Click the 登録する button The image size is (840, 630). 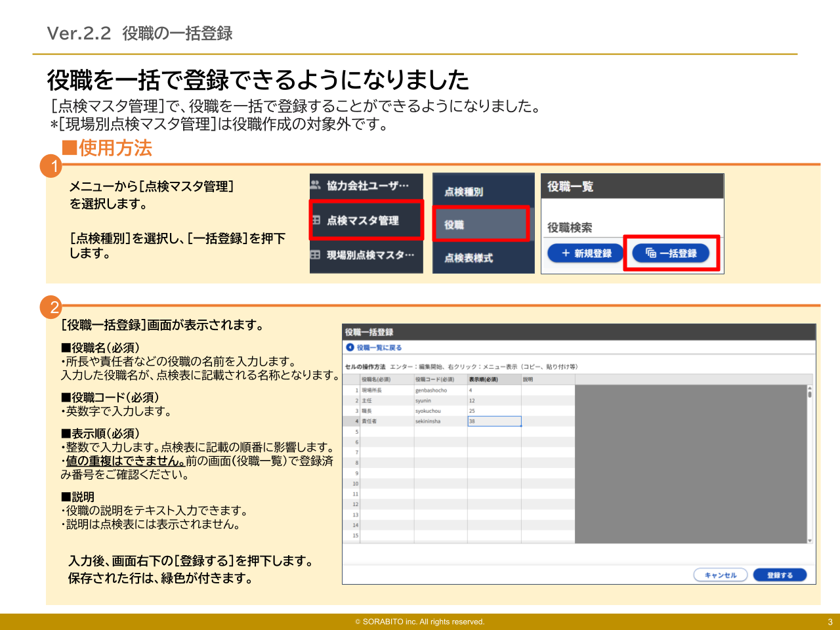coord(780,575)
